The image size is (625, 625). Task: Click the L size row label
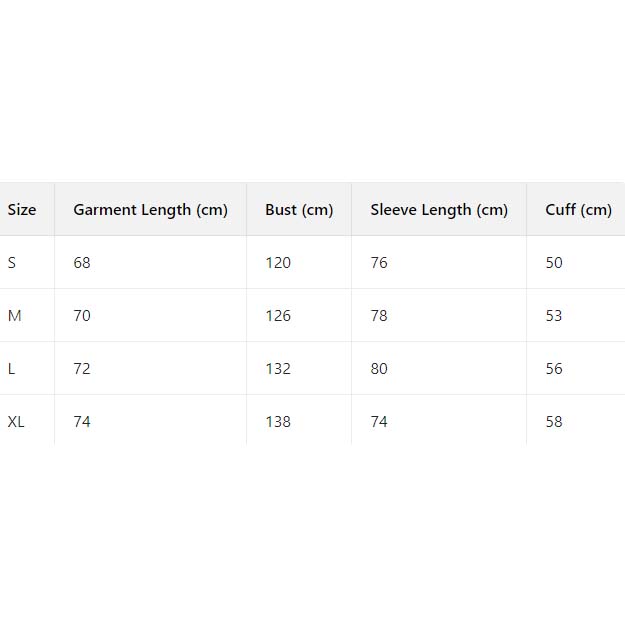[x=12, y=369]
